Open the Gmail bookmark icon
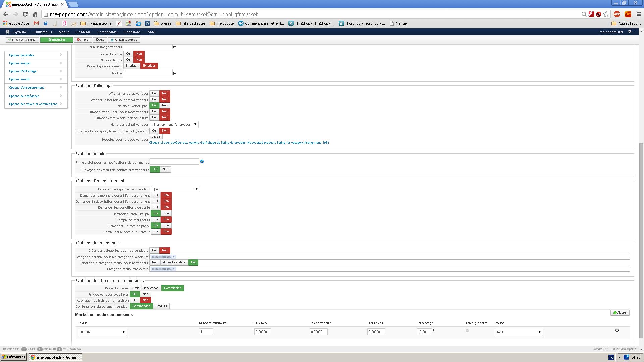This screenshot has width=644, height=362. tap(36, 23)
